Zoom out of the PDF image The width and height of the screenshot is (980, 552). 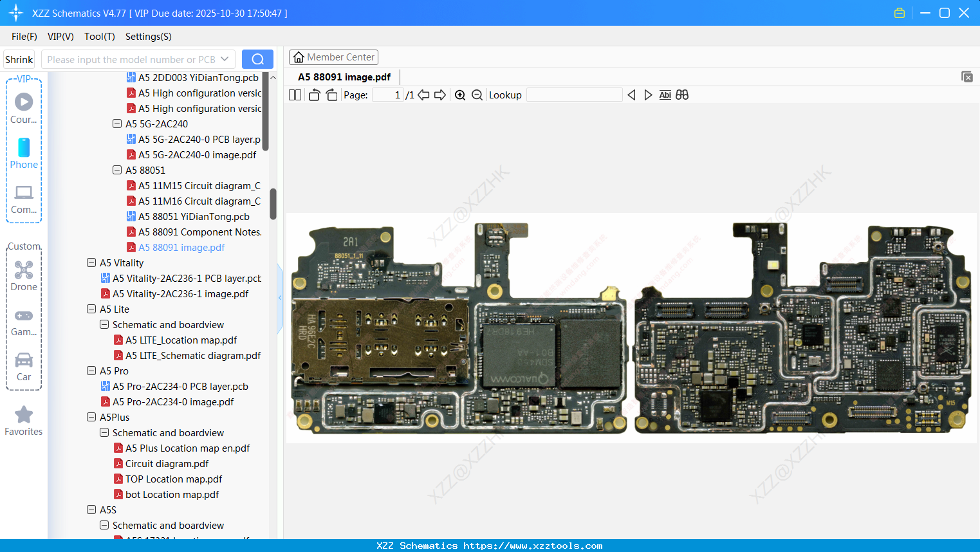tap(477, 95)
